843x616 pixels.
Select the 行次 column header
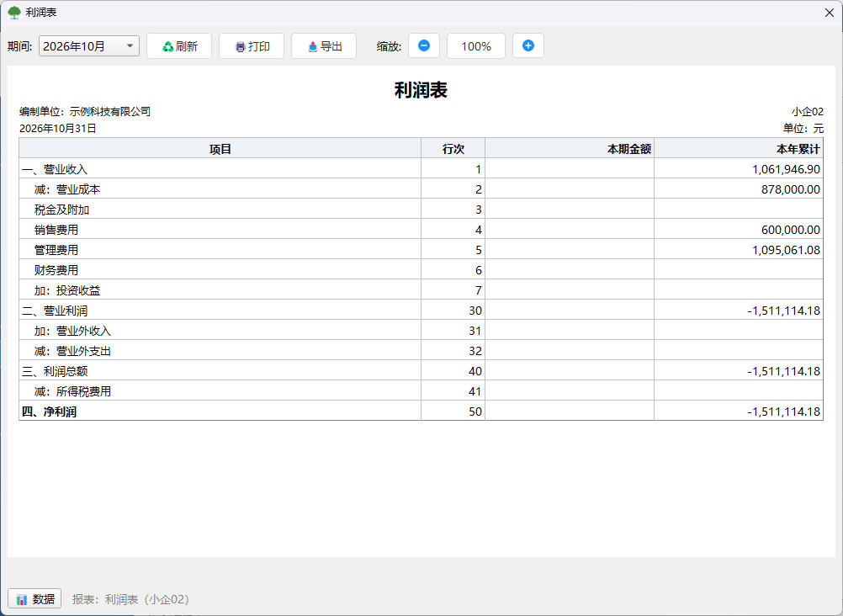[x=453, y=149]
